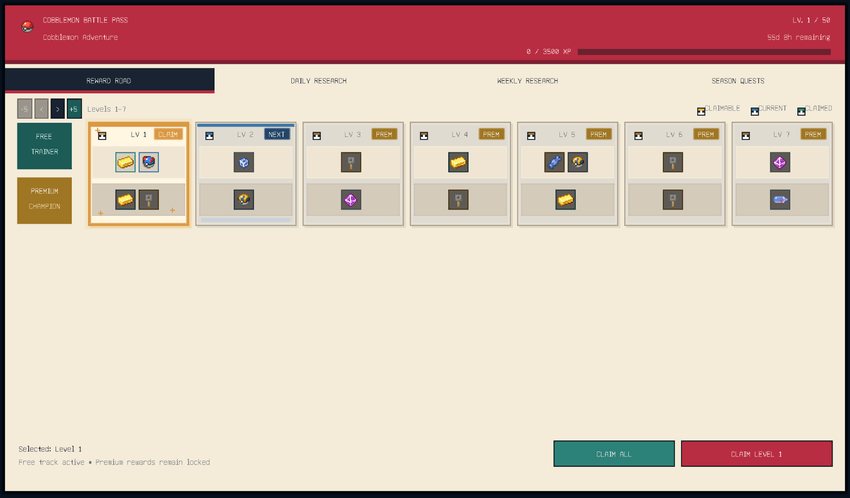Select the premium yellow helmet reward in LV 2
Viewport: 850px width, 498px height.
[x=244, y=199]
